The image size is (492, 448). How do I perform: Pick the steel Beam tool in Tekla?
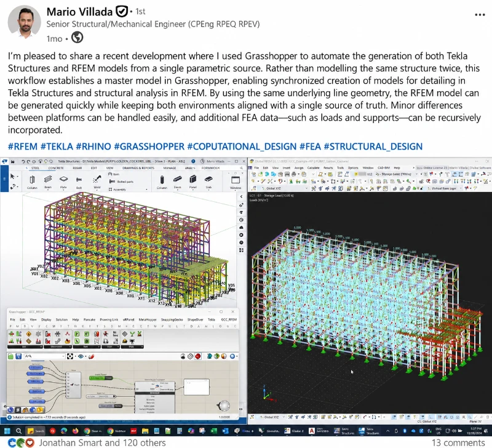point(48,182)
